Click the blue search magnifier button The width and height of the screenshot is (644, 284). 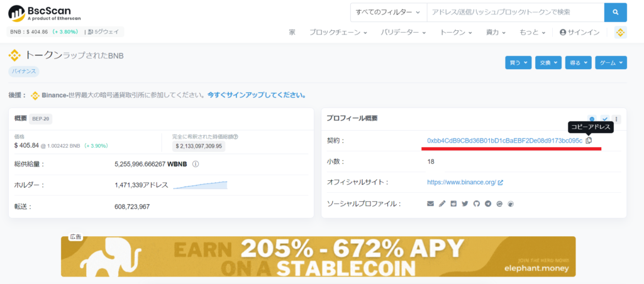tap(615, 13)
